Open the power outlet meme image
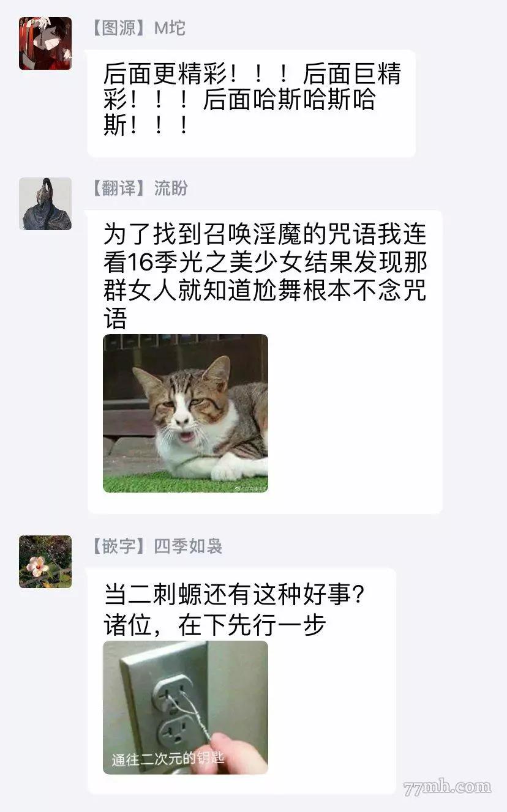Screen dimensions: 507x812 pyautogui.click(x=186, y=707)
